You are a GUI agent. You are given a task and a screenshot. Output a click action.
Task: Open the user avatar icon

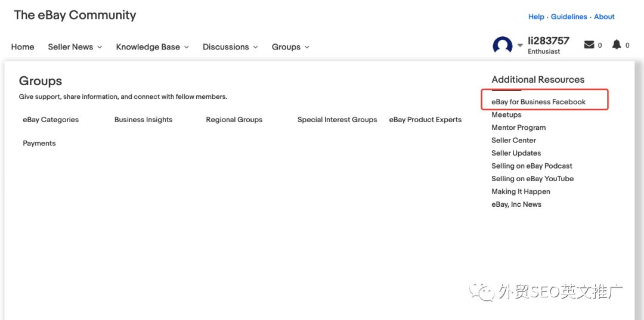pos(502,45)
